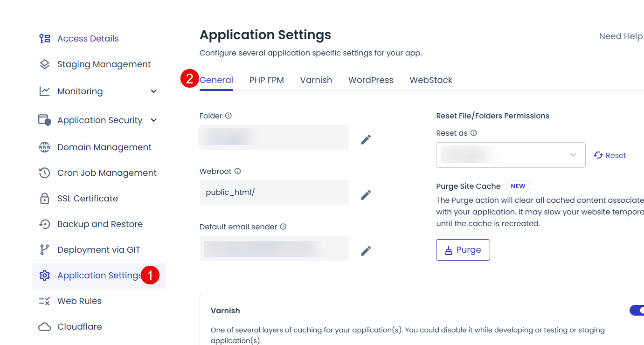Click the pencil icon beside Folder field
The image size is (644, 345).
[366, 139]
